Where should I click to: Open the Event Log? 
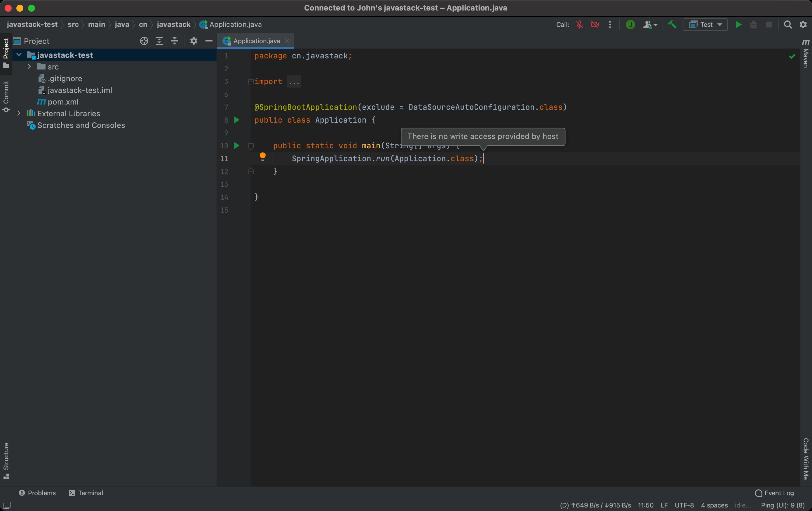pyautogui.click(x=774, y=493)
